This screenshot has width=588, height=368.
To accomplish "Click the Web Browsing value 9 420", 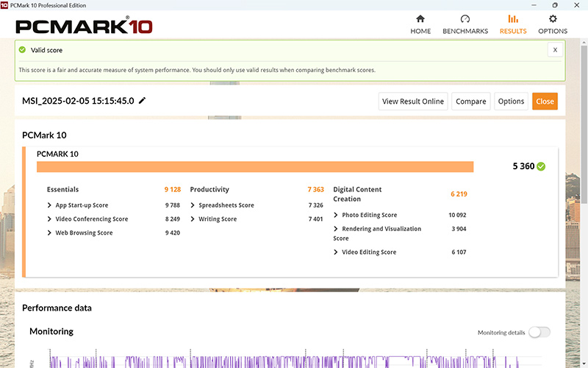I will point(173,233).
